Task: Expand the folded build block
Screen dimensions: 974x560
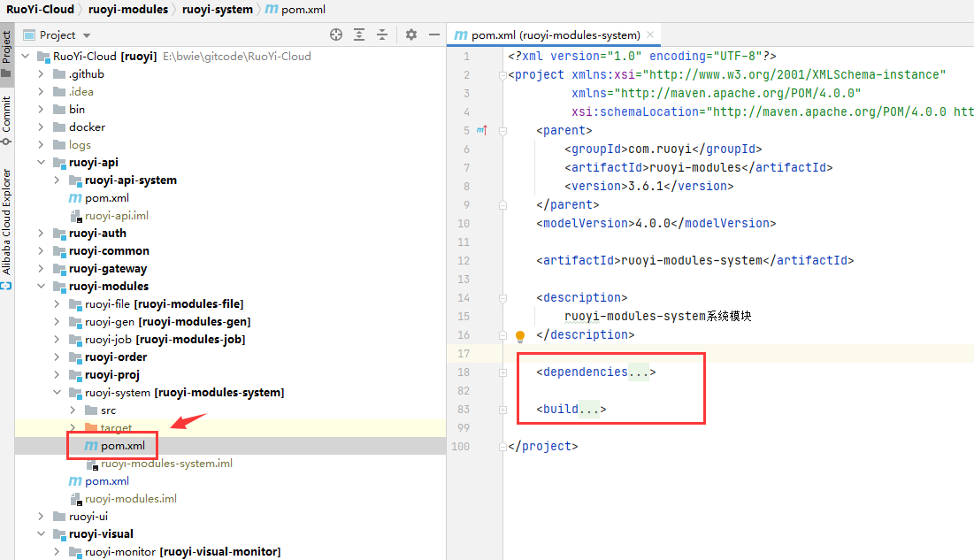Action: pos(502,410)
